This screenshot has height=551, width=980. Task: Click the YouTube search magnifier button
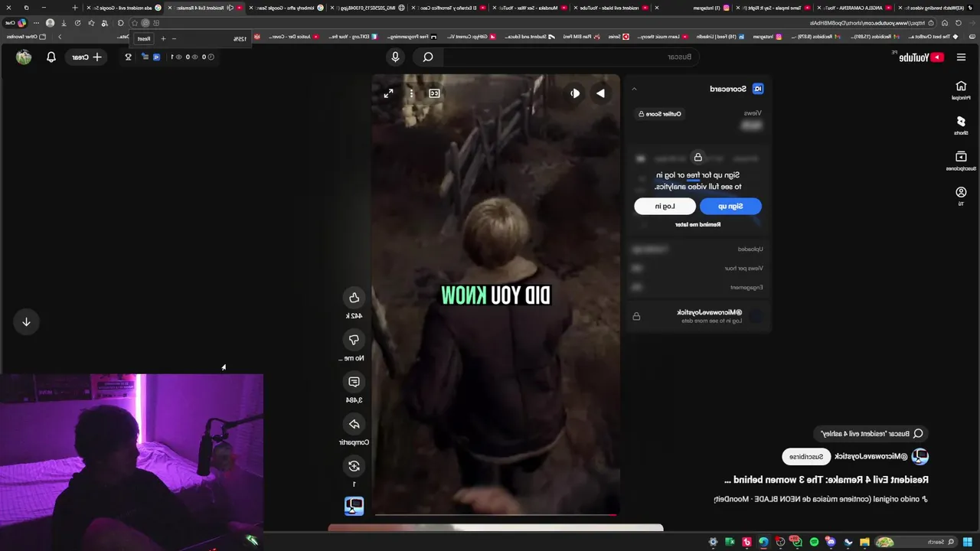pos(428,57)
